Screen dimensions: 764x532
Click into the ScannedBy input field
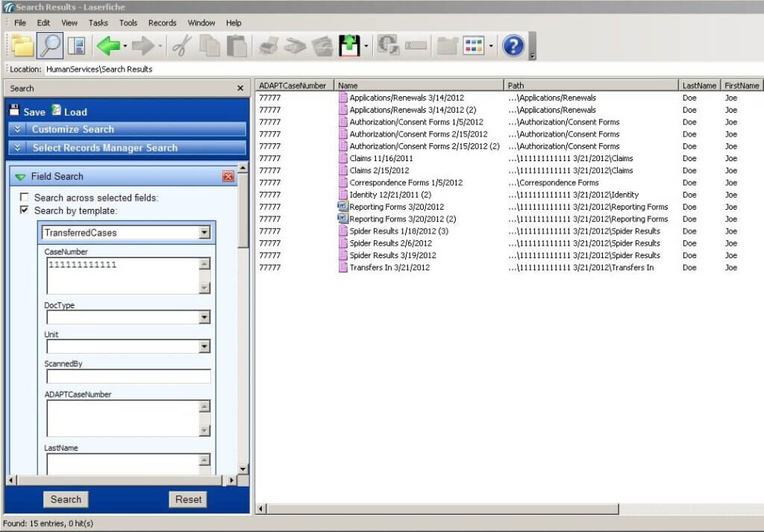coord(128,376)
